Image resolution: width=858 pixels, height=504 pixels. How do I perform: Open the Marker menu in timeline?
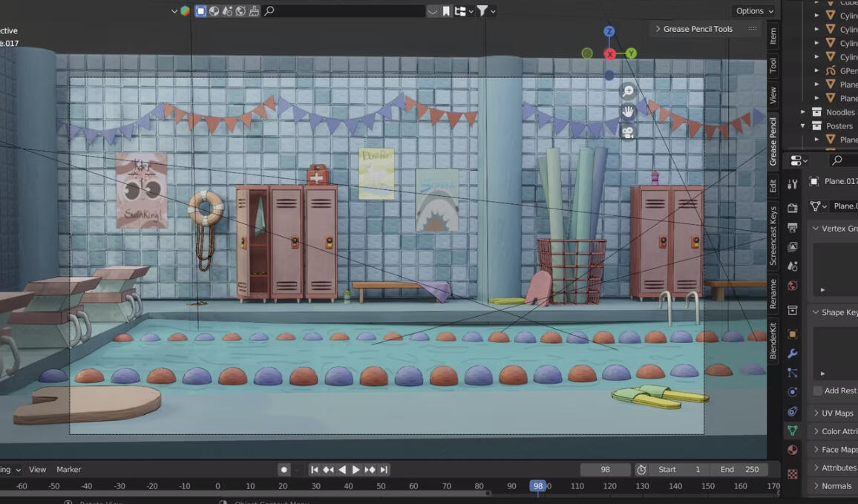click(x=68, y=470)
